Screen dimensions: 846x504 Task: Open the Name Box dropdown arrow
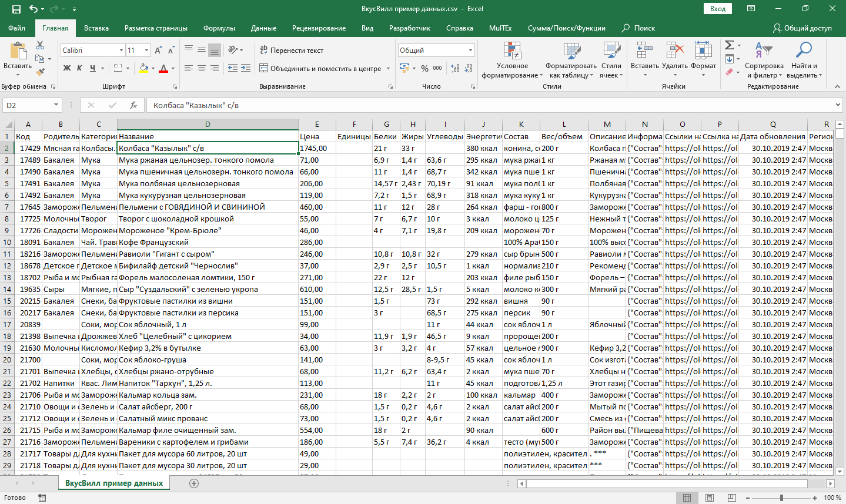click(x=56, y=105)
